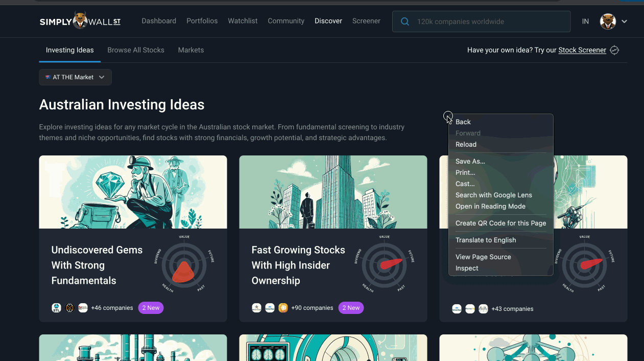Open the Community page
The image size is (644, 361).
coord(286,21)
